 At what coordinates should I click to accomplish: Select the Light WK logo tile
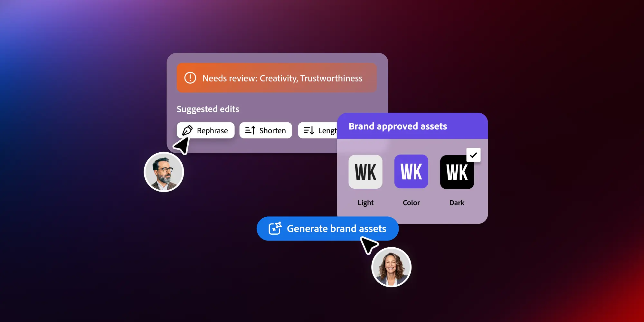365,172
